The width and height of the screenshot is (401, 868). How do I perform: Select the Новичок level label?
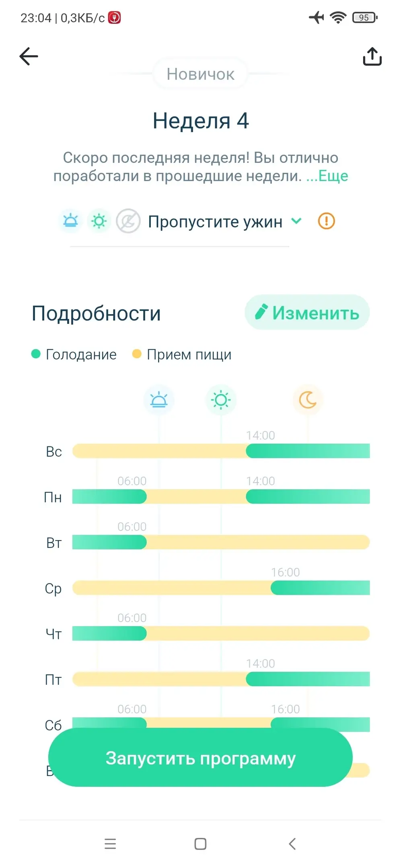pos(200,74)
